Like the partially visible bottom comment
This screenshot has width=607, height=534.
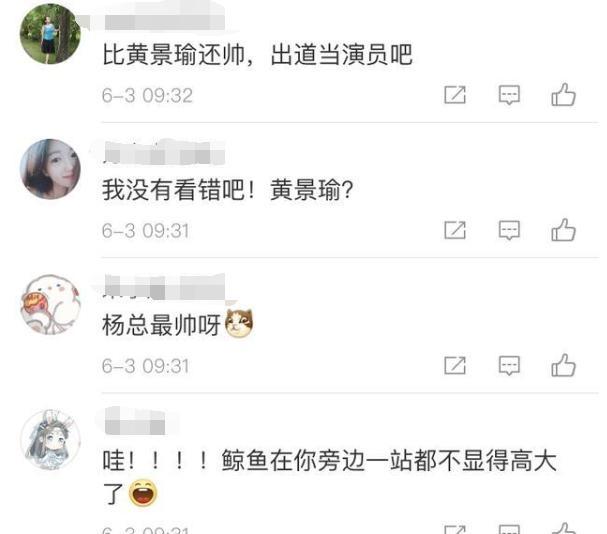tap(564, 528)
